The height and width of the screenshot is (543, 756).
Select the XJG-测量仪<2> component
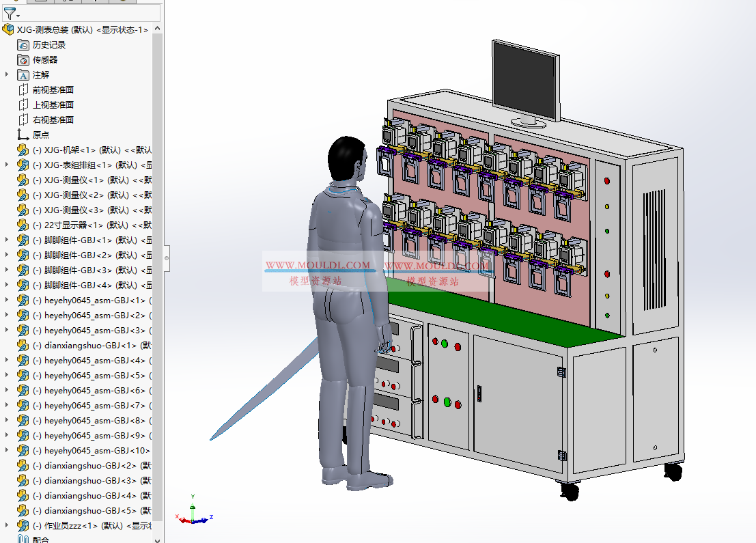coord(23,195)
